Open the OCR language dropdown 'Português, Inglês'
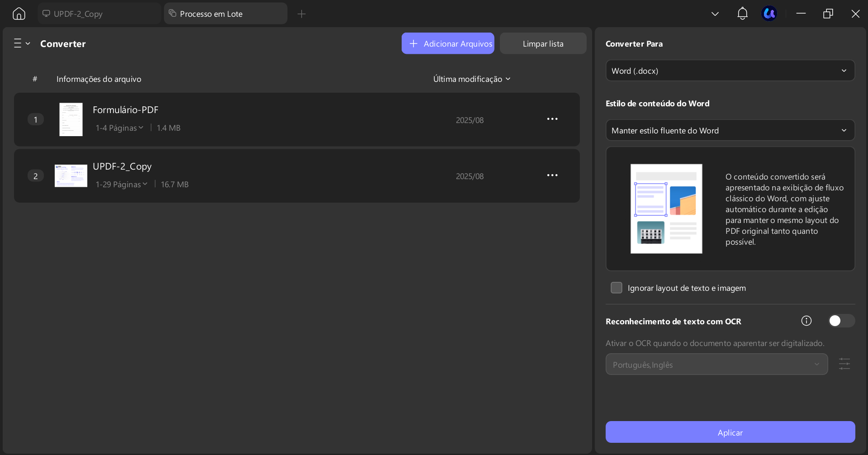The image size is (868, 455). [716, 364]
